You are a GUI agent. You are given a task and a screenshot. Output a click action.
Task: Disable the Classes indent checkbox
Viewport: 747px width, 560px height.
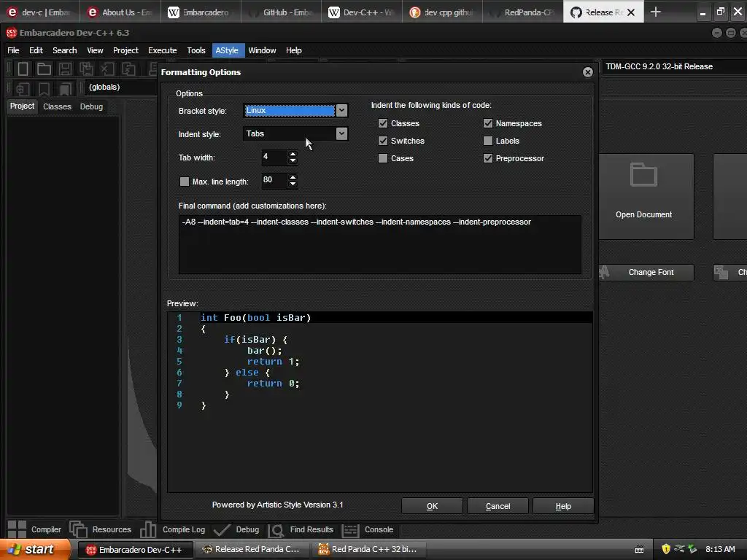pyautogui.click(x=383, y=123)
